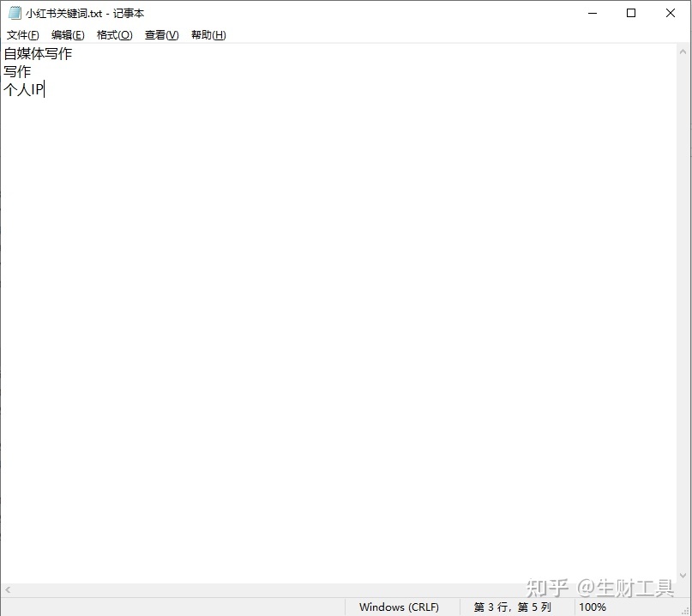Click the horizontal scrollbar left arrow

8,590
